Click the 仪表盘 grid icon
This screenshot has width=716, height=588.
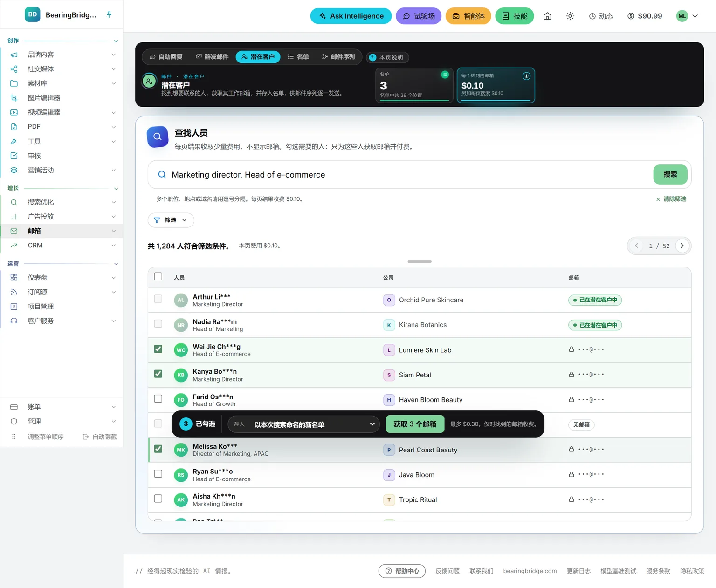coord(14,278)
